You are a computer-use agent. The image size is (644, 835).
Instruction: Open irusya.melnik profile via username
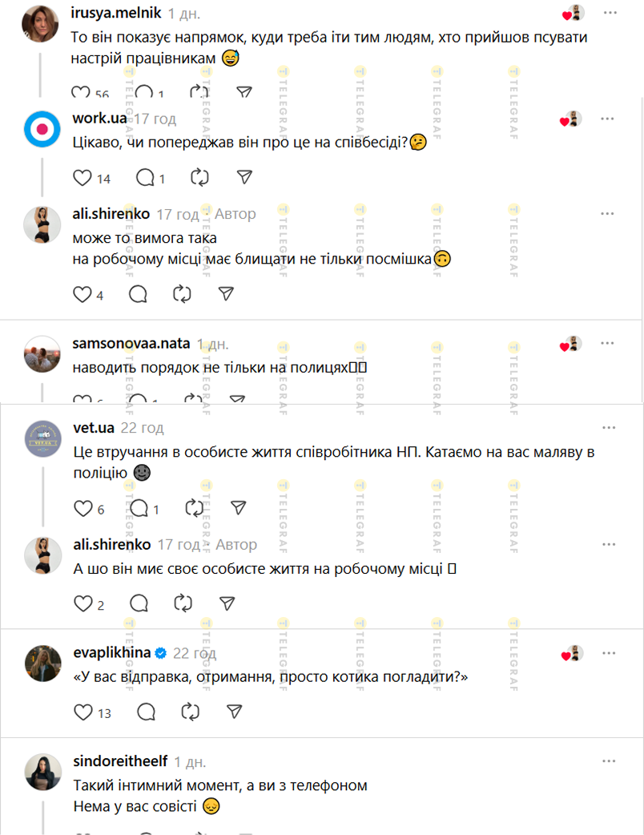click(116, 13)
